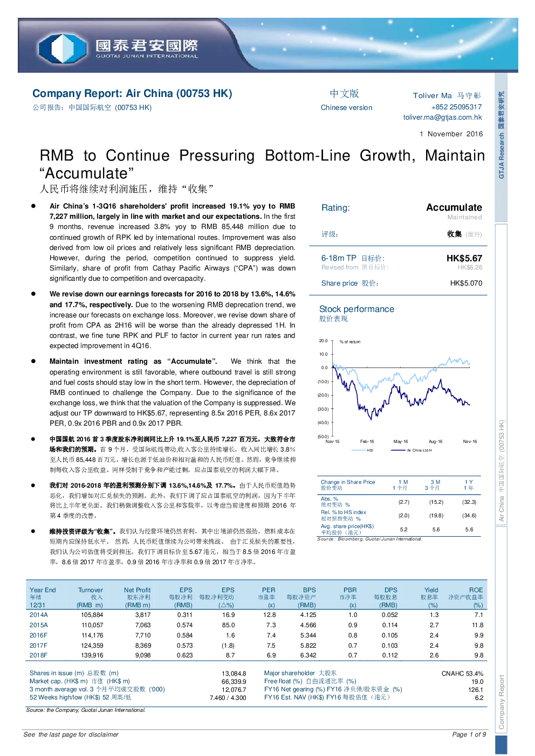
Task: Click the date 1 November 2016
Action: pos(451,134)
